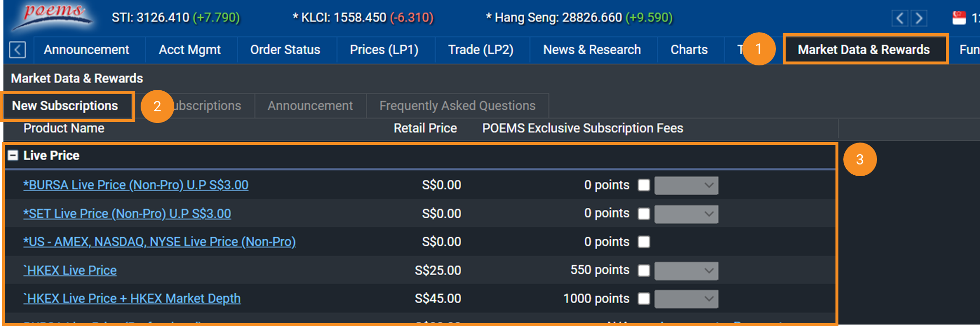The image size is (980, 326).
Task: Click the Product Name column header
Action: tap(64, 128)
